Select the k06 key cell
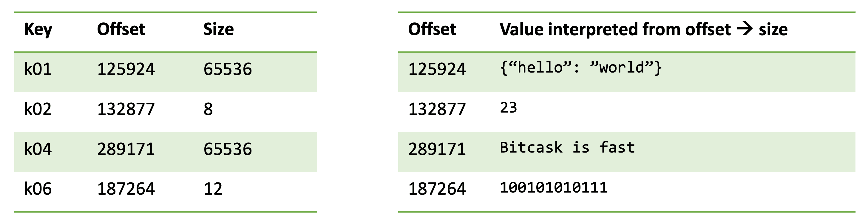The width and height of the screenshot is (868, 223). coord(38,189)
